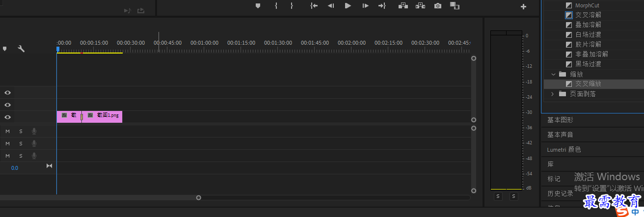Screen dimensions: 644x217
Task: Click the Mark In bracket icon
Action: pos(276,6)
